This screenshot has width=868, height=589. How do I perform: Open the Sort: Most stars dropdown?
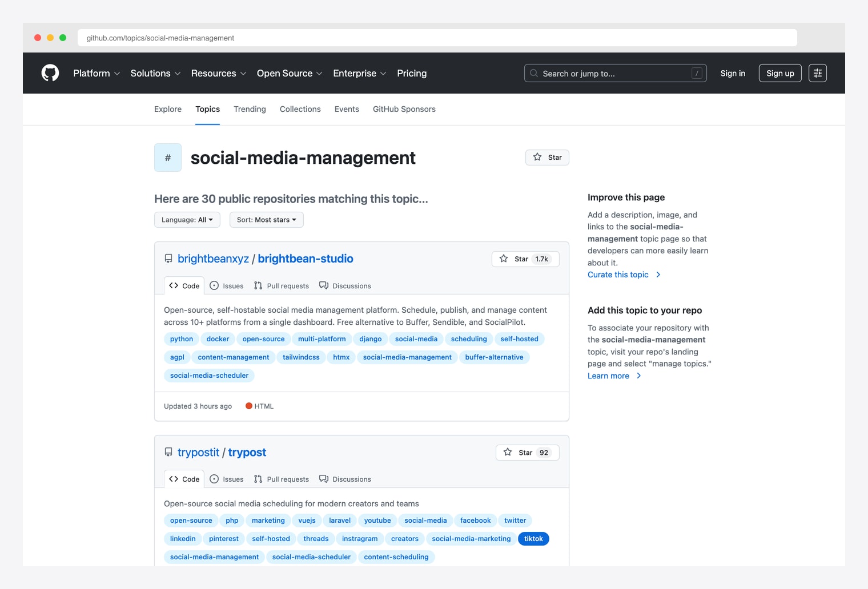point(267,220)
